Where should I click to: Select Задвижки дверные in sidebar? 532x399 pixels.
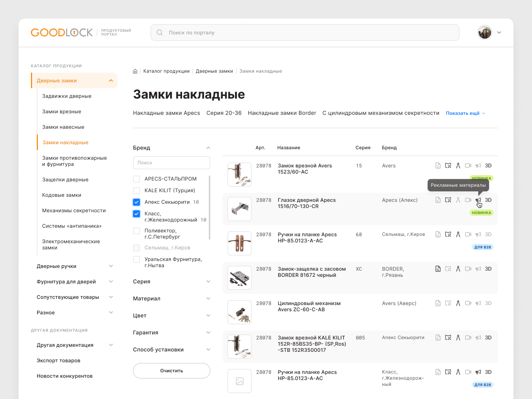click(67, 96)
